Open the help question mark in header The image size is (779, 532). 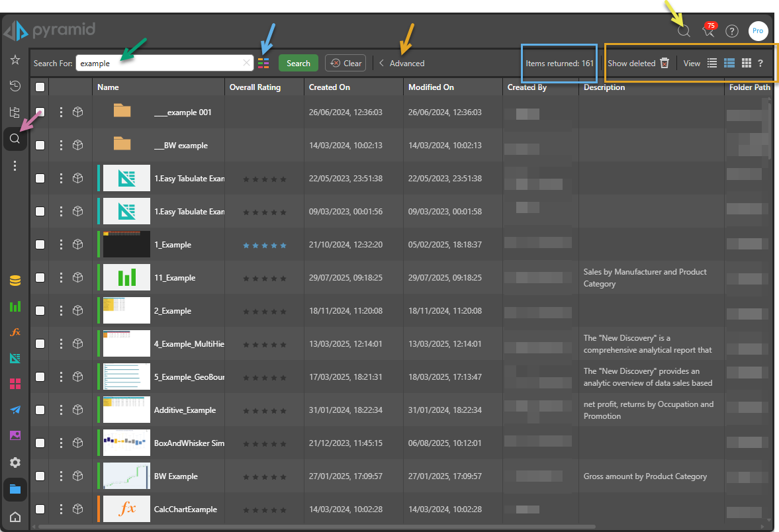(731, 31)
